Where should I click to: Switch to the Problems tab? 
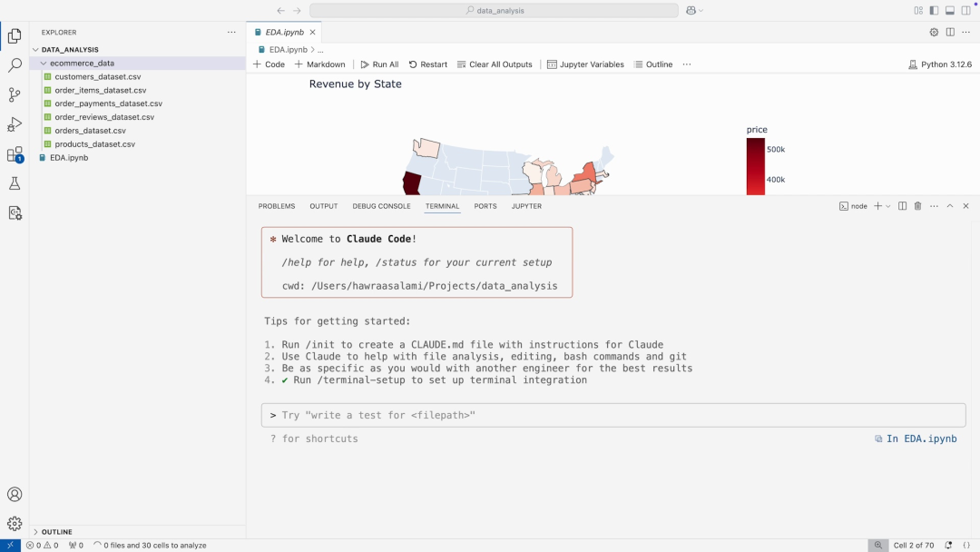276,206
